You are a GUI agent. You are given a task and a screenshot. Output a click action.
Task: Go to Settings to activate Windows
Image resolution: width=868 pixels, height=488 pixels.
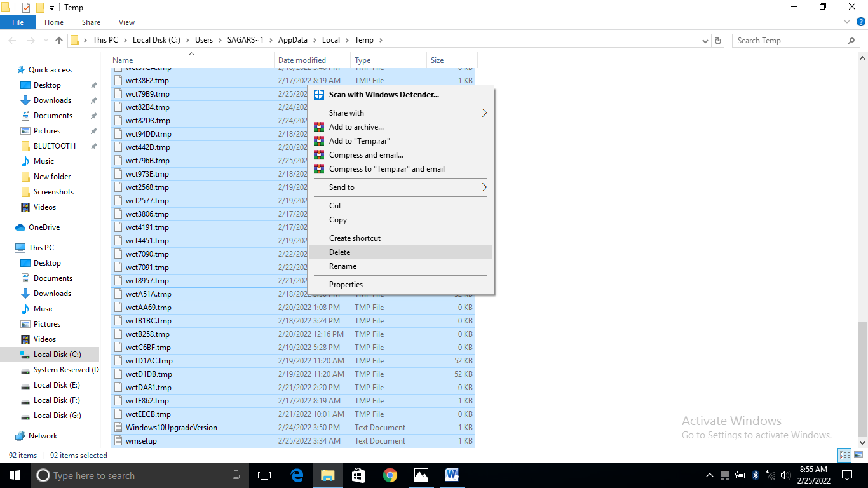point(756,435)
